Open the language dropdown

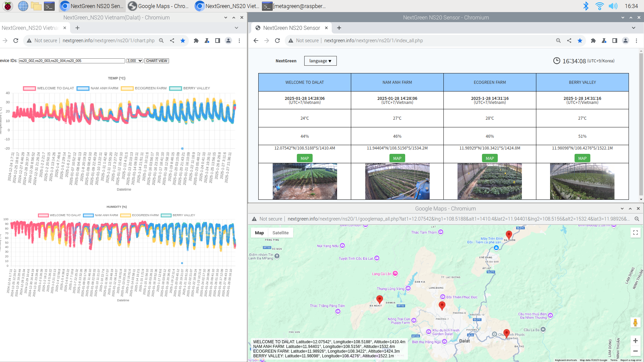(x=320, y=61)
